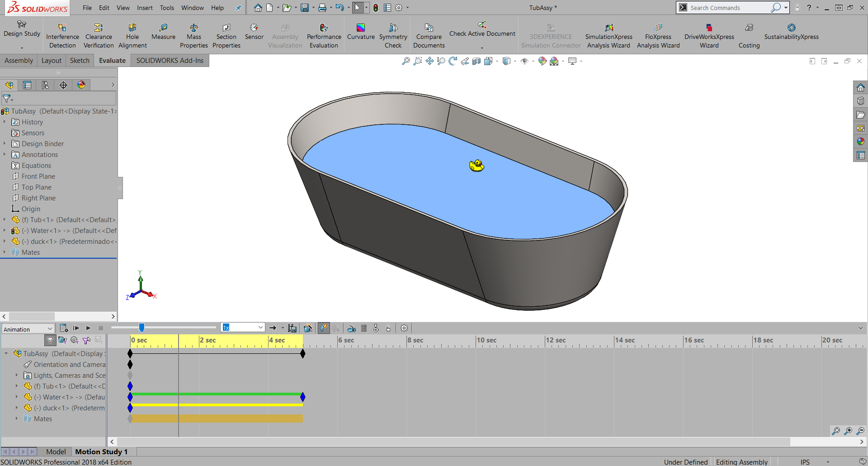Toggle the motion timeline no-filter button

point(50,340)
